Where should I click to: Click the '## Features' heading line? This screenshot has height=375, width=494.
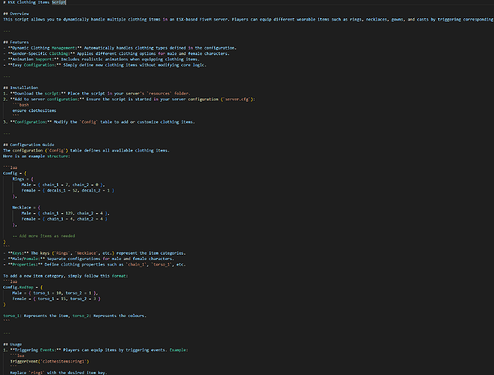coord(16,42)
